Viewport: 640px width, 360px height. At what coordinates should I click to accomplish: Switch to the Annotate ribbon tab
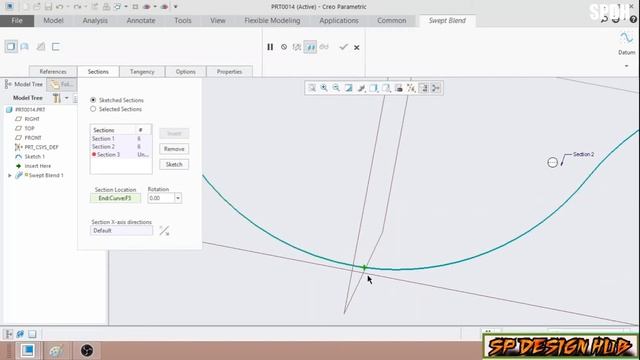point(141,20)
